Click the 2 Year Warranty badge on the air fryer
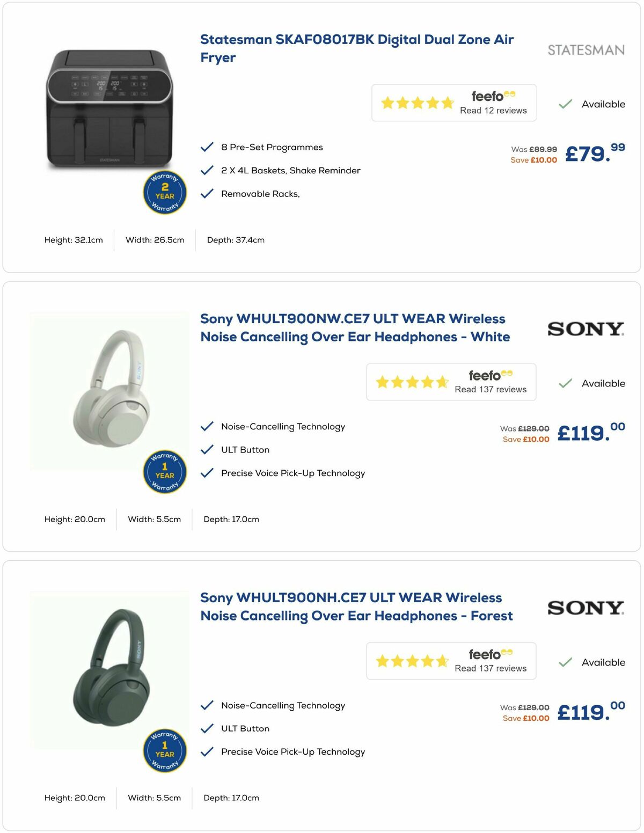Image resolution: width=644 pixels, height=833 pixels. [x=164, y=192]
